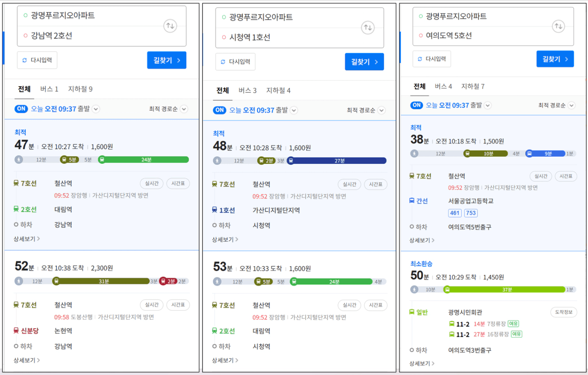Click 실시간 button in 47분 route

(152, 183)
